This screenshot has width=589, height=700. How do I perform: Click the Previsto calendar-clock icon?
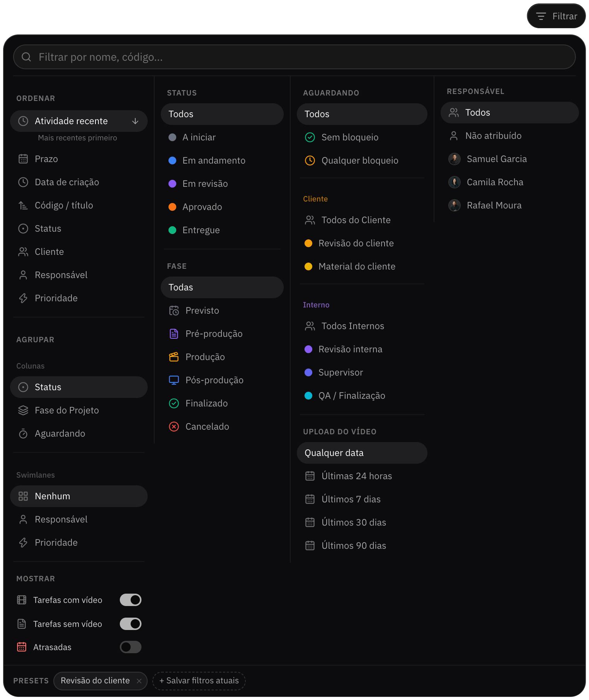click(174, 311)
